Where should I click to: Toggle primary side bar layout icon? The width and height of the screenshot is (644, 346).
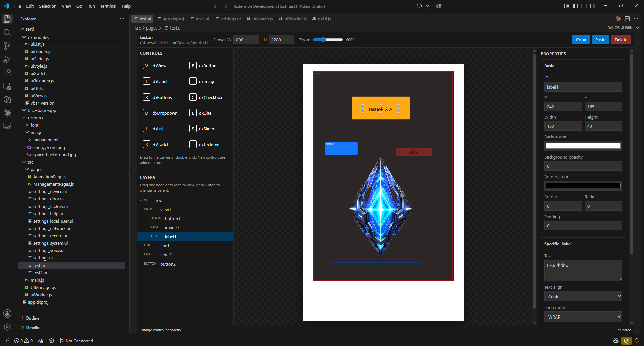click(575, 6)
